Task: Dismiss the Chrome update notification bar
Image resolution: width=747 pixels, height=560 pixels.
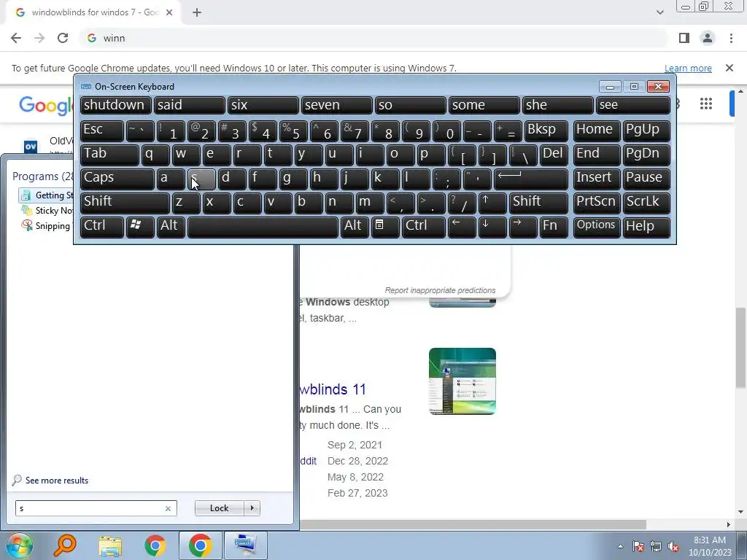Action: tap(729, 68)
